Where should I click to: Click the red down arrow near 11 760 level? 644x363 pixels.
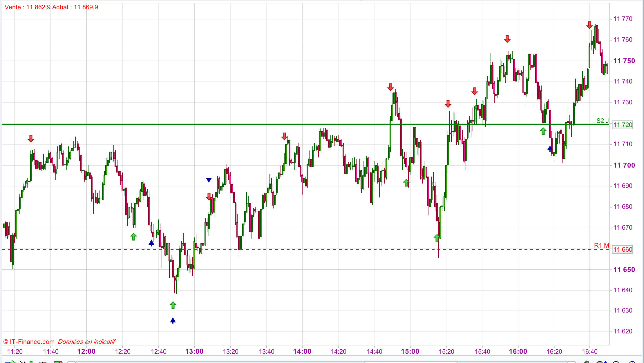(x=507, y=39)
